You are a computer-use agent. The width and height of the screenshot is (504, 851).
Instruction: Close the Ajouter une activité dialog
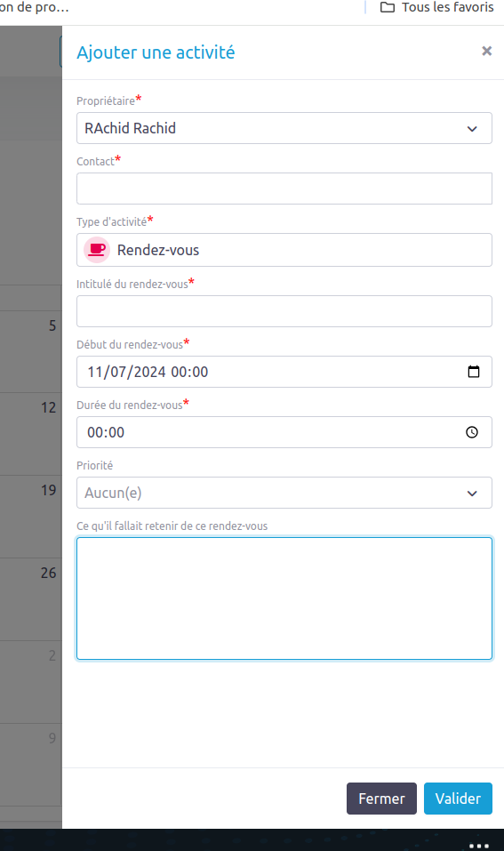486,51
